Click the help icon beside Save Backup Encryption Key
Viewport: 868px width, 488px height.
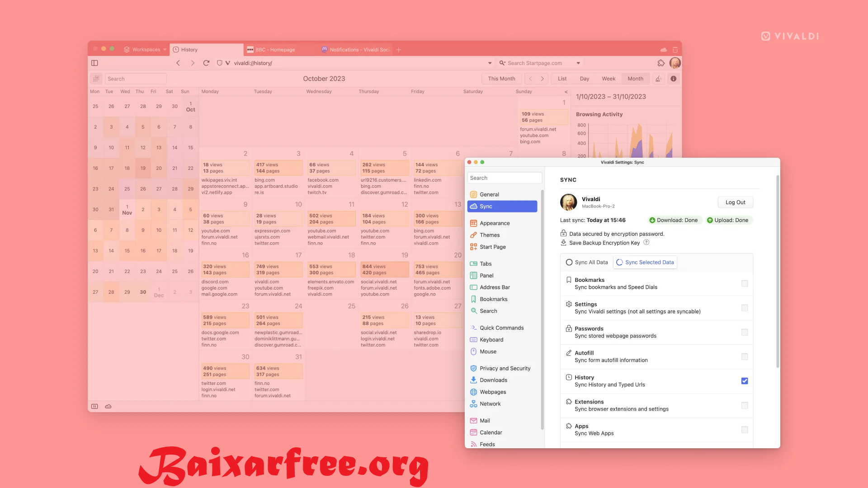(x=646, y=242)
